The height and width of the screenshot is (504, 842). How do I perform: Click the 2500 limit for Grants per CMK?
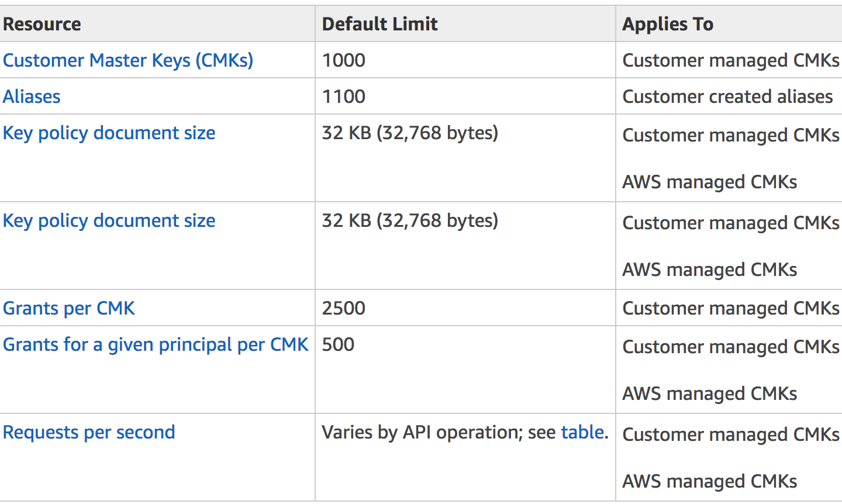[344, 308]
